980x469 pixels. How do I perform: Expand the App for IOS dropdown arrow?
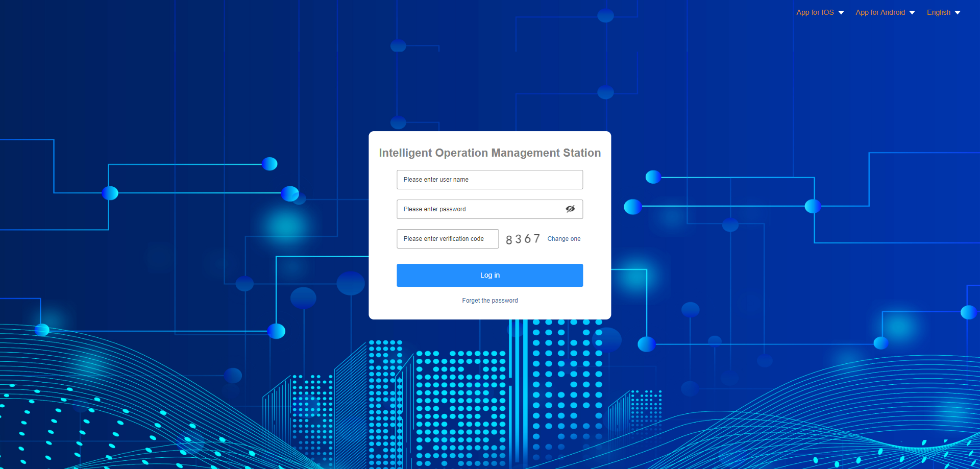point(841,13)
